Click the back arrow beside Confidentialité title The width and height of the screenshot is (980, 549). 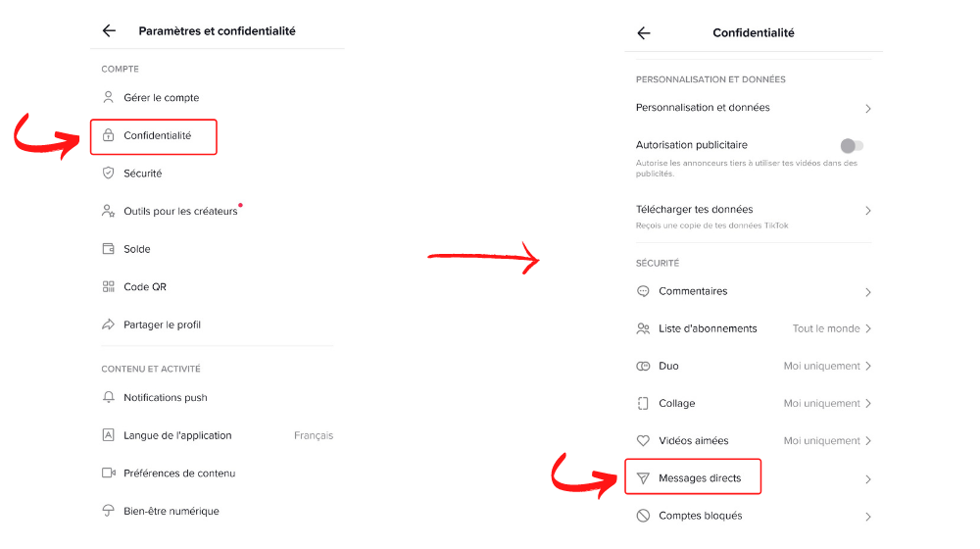coord(644,33)
